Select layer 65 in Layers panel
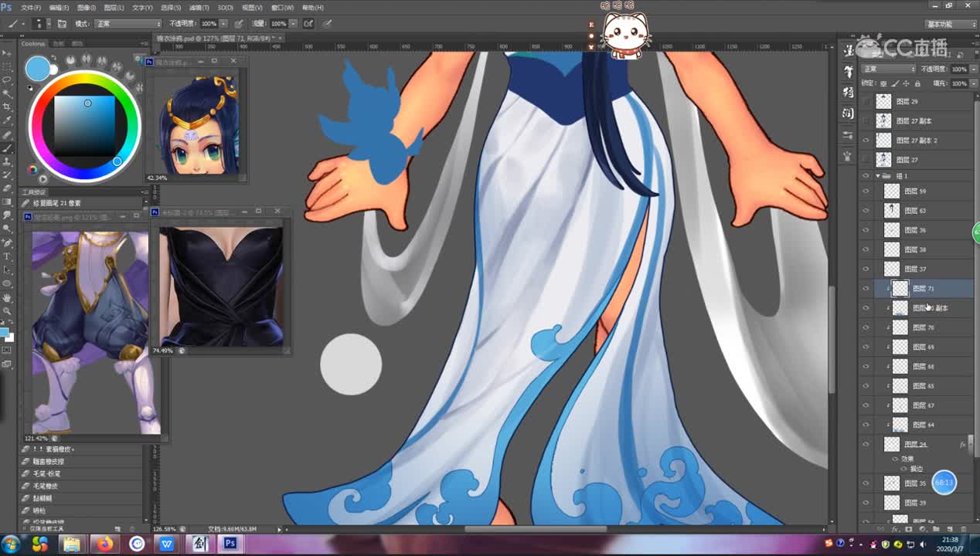The height and width of the screenshot is (556, 980). tap(924, 385)
